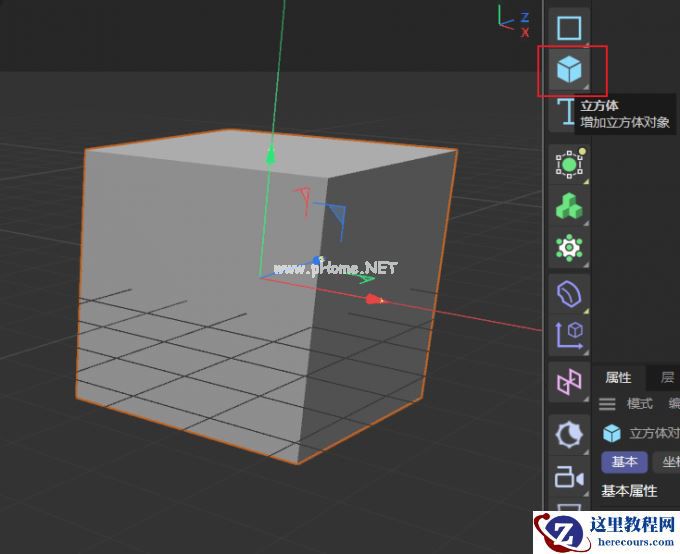
Task: Click the XYZ orientation indicator in viewport corner
Action: pyautogui.click(x=515, y=22)
